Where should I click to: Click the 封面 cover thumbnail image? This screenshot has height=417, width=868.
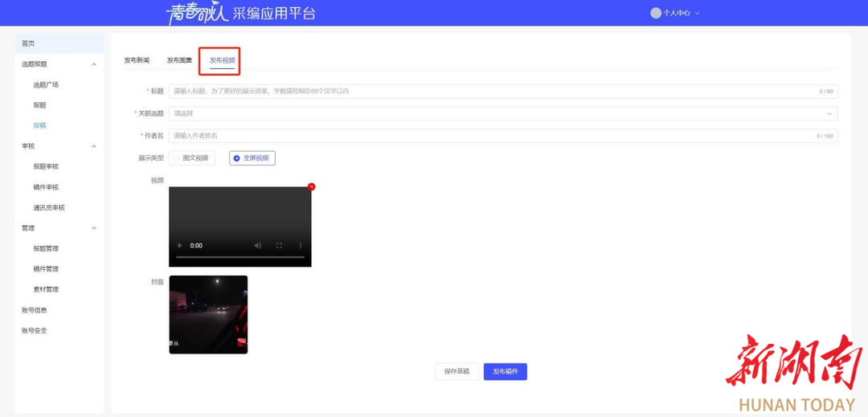(208, 315)
